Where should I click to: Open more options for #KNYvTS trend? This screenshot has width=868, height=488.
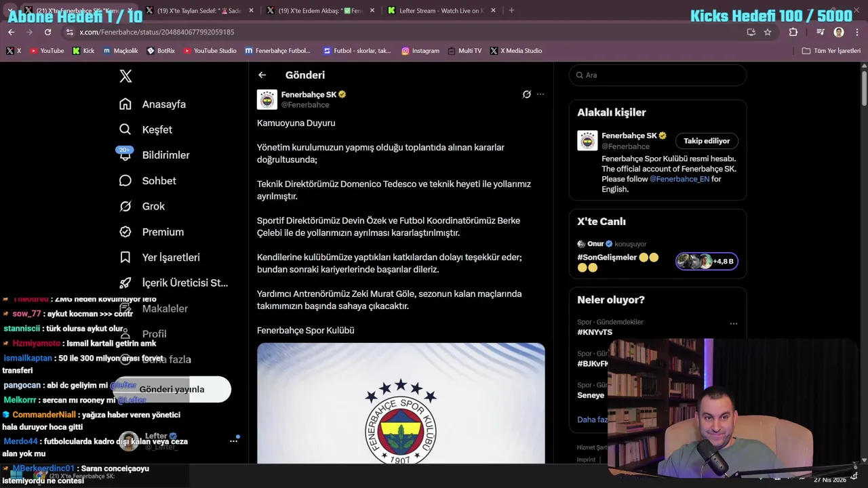tap(733, 324)
